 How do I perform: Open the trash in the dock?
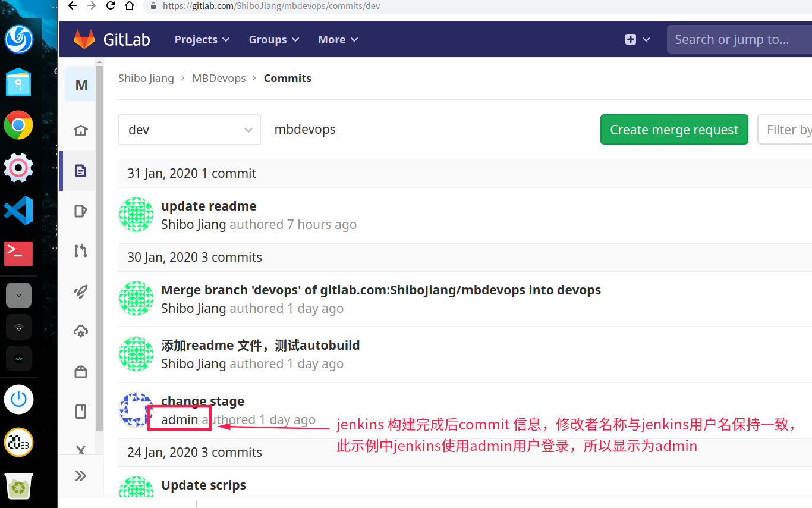[x=18, y=485]
